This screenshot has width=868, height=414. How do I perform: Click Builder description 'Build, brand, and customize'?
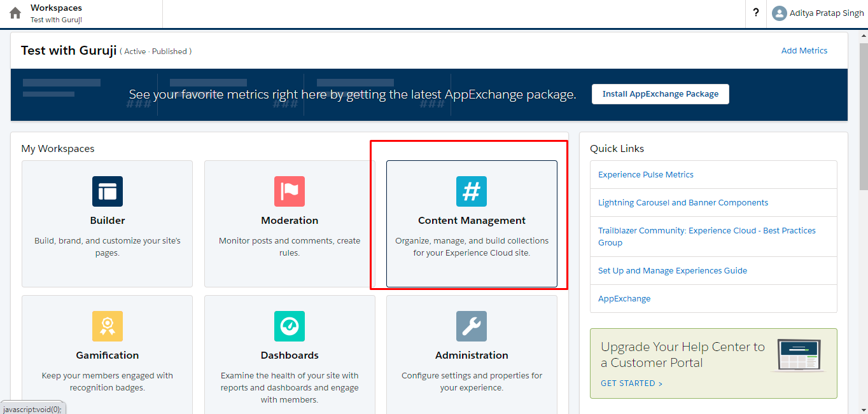(108, 247)
